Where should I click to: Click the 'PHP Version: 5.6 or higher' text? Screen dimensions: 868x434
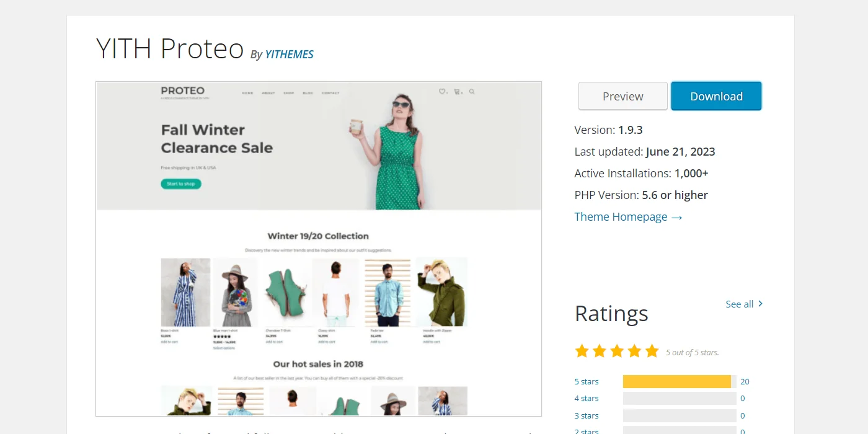[641, 195]
